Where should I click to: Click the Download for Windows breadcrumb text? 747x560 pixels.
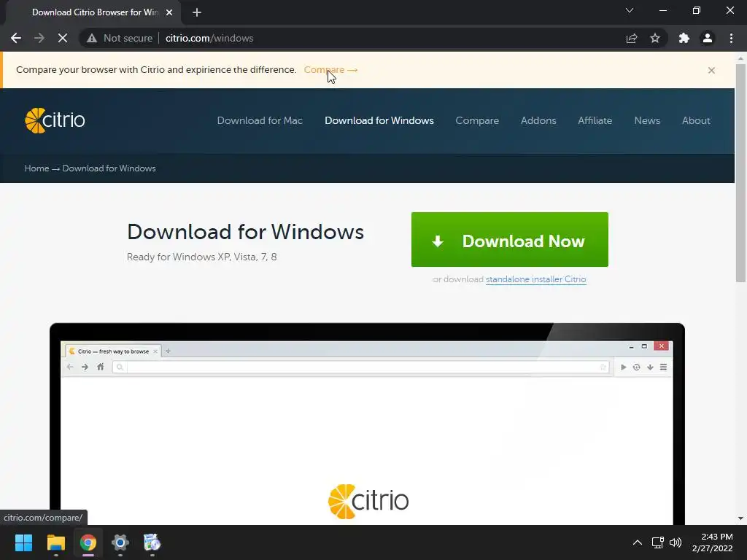(x=109, y=168)
